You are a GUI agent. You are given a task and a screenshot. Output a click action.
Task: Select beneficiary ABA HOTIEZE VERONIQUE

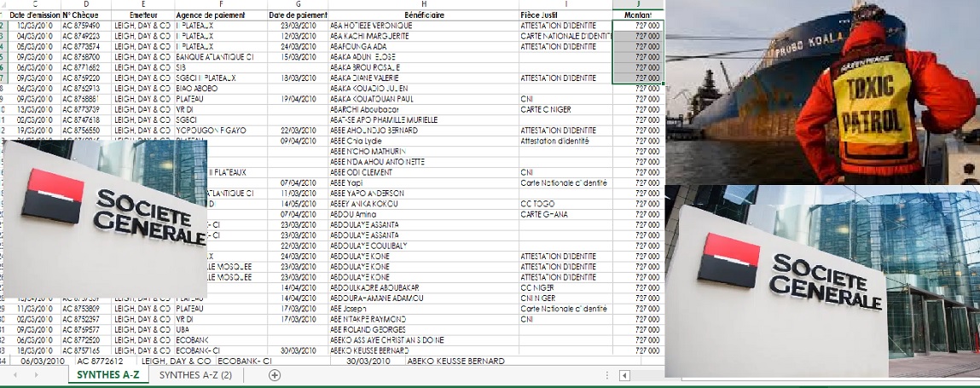point(424,26)
